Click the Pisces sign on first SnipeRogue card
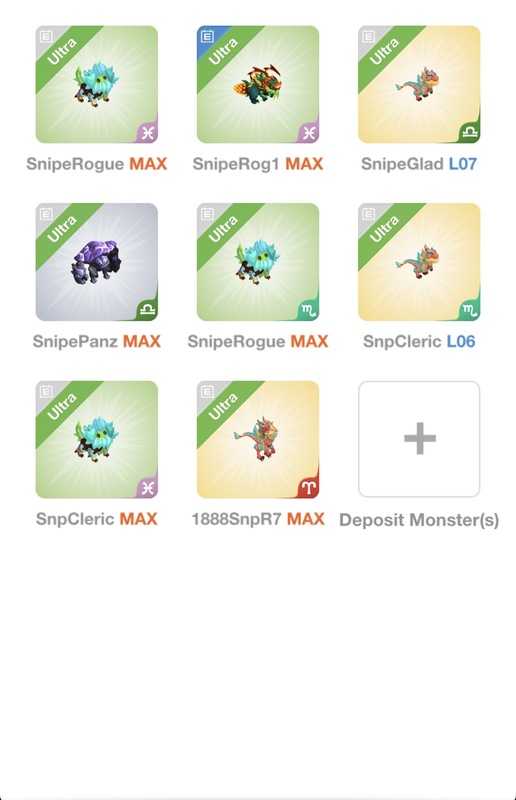Image resolution: width=516 pixels, height=800 pixels. tap(148, 133)
